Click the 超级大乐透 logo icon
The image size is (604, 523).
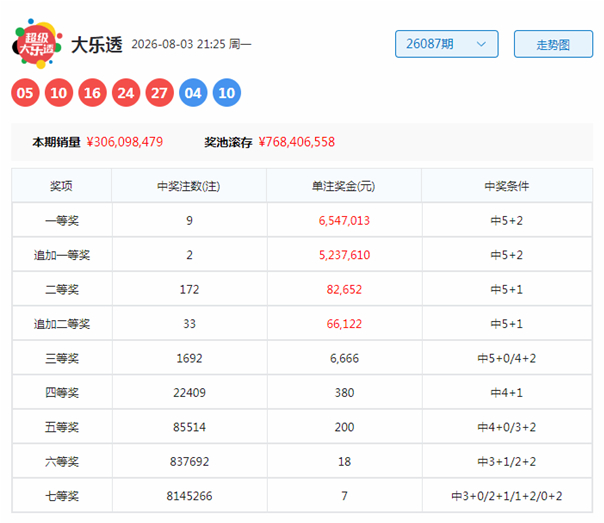(37, 44)
